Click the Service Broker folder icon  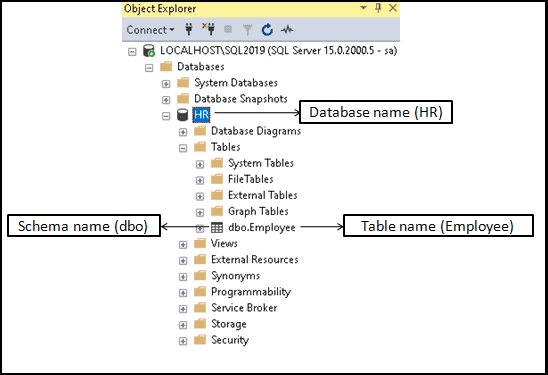click(200, 308)
